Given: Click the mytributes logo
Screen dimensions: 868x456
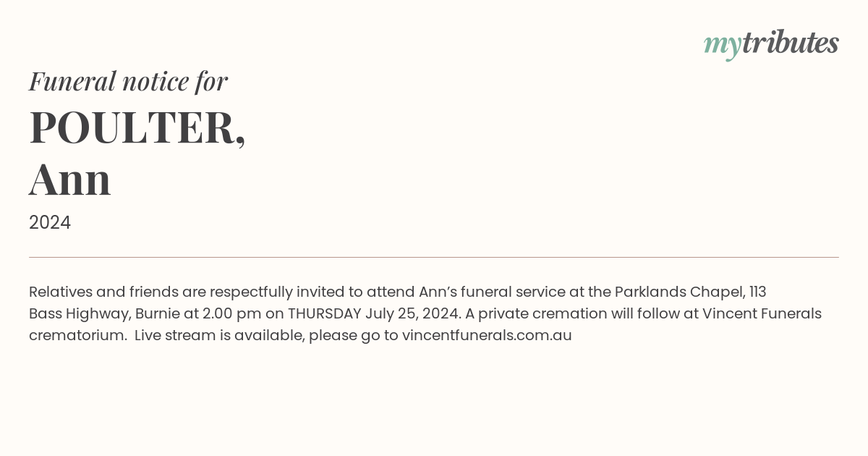Looking at the screenshot, I should click(771, 44).
